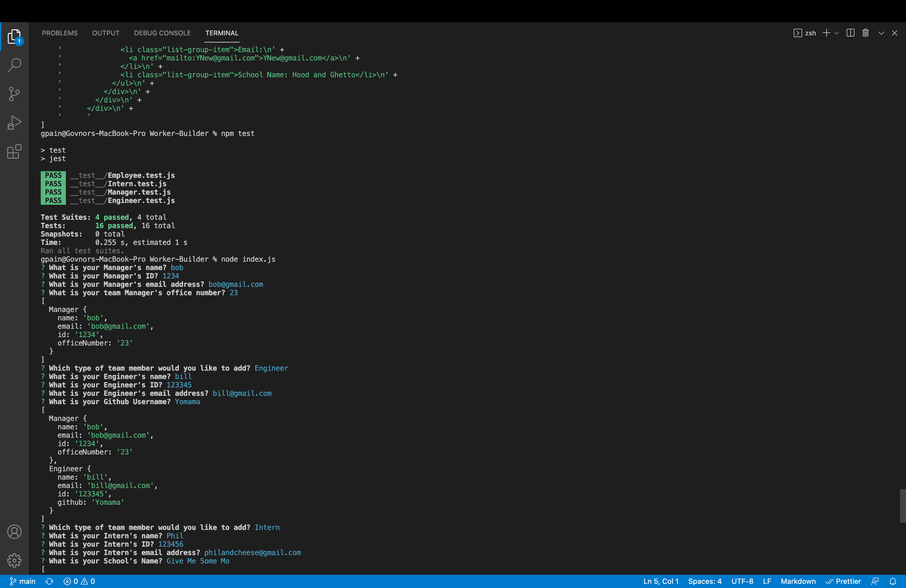Collapse panel using chevron down
This screenshot has width=906, height=588.
click(x=881, y=33)
